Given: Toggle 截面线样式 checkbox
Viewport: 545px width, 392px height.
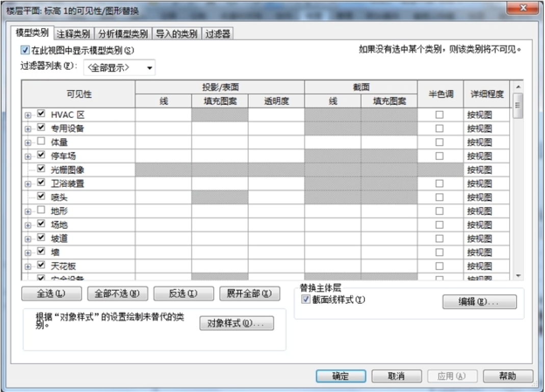Looking at the screenshot, I should pyautogui.click(x=306, y=300).
